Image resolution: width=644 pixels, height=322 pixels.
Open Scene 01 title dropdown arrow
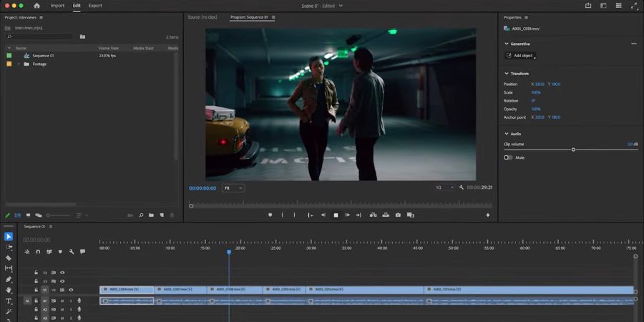coord(341,6)
